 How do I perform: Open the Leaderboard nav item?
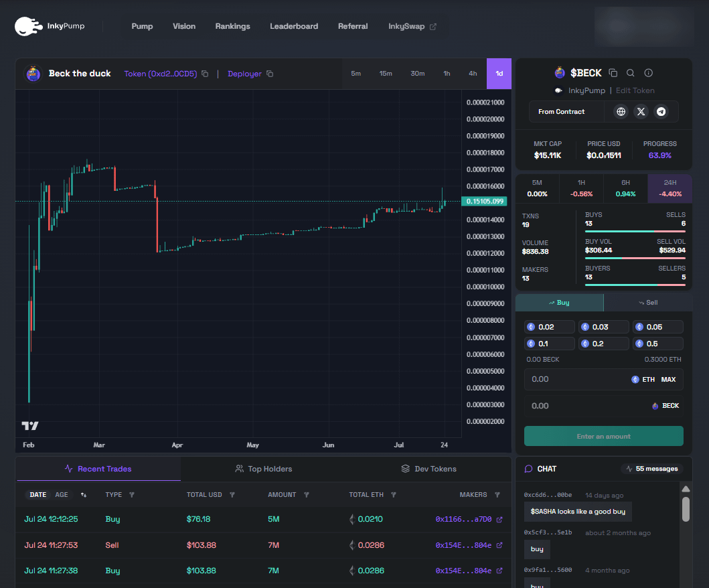pos(294,26)
